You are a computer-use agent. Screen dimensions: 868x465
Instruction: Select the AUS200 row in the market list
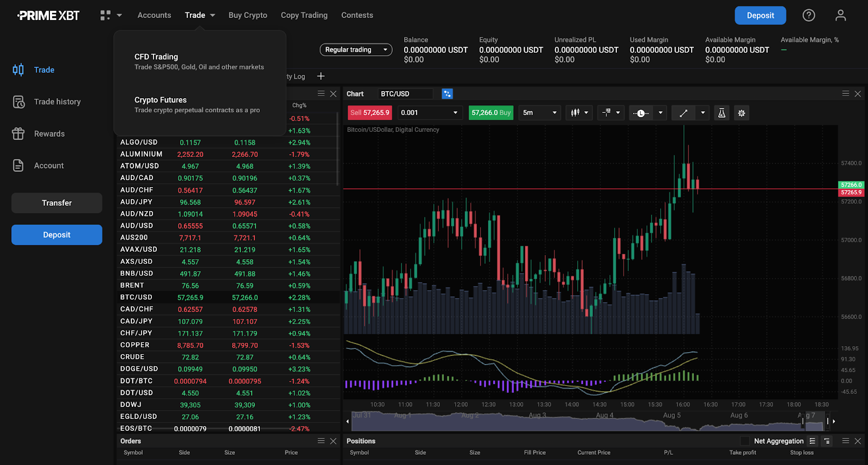coord(228,238)
